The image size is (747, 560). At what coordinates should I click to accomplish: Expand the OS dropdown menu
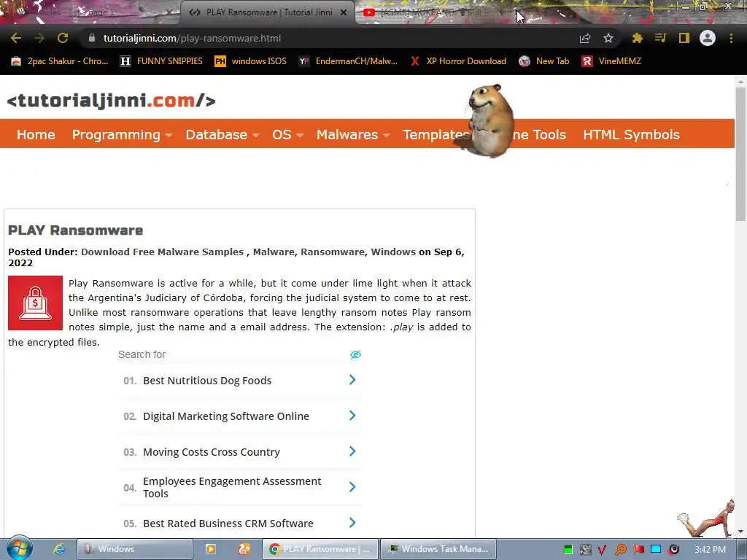[x=287, y=134]
